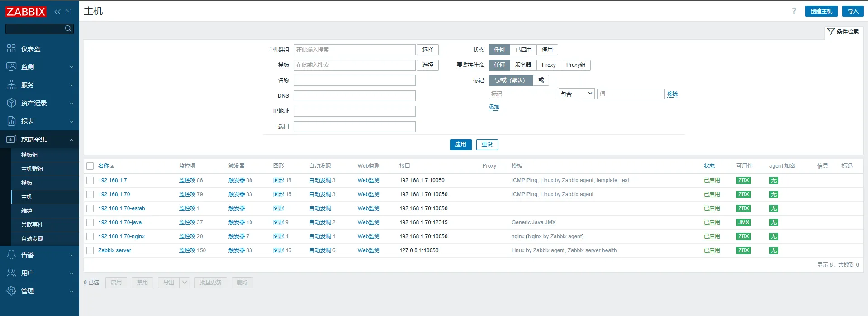Click the 添加 tag link
This screenshot has width=868, height=316.
494,107
